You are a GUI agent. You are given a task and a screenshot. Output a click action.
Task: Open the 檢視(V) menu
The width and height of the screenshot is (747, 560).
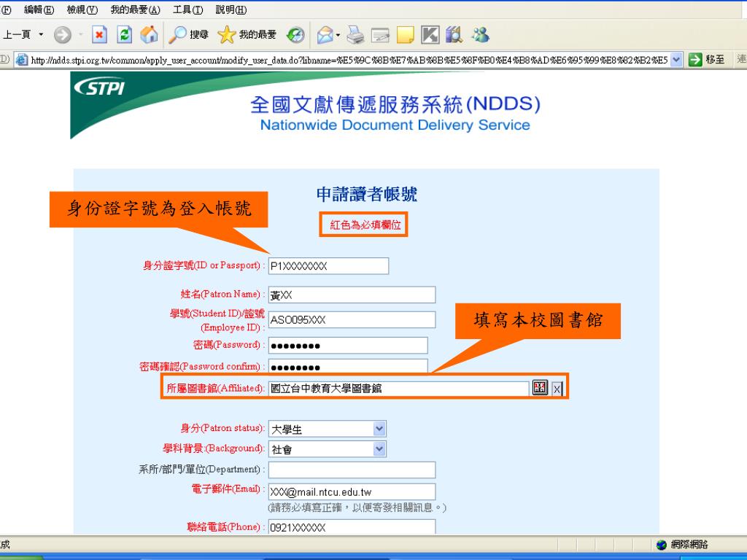click(x=82, y=9)
